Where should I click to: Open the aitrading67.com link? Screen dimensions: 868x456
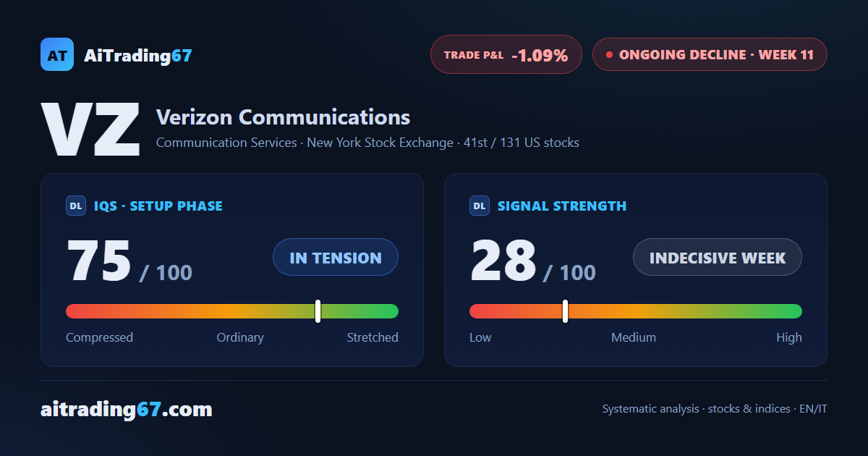[127, 410]
